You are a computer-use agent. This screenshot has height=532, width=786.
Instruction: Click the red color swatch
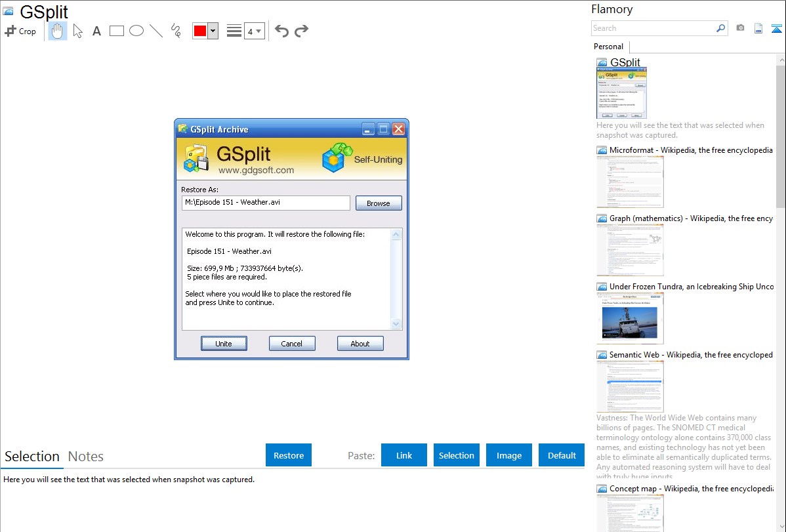(x=200, y=31)
